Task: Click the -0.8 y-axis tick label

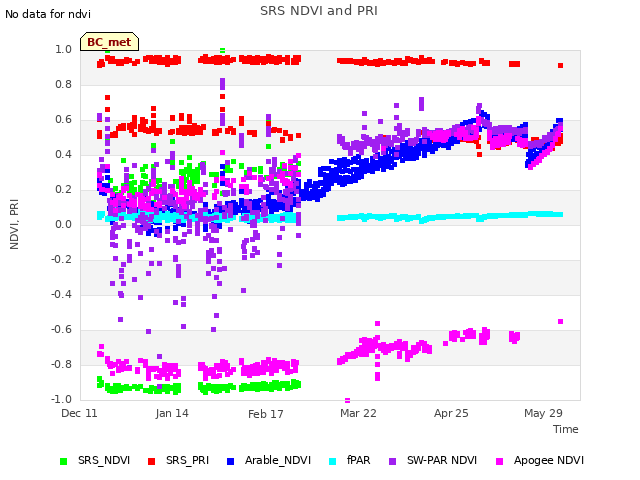Action: pyautogui.click(x=61, y=364)
